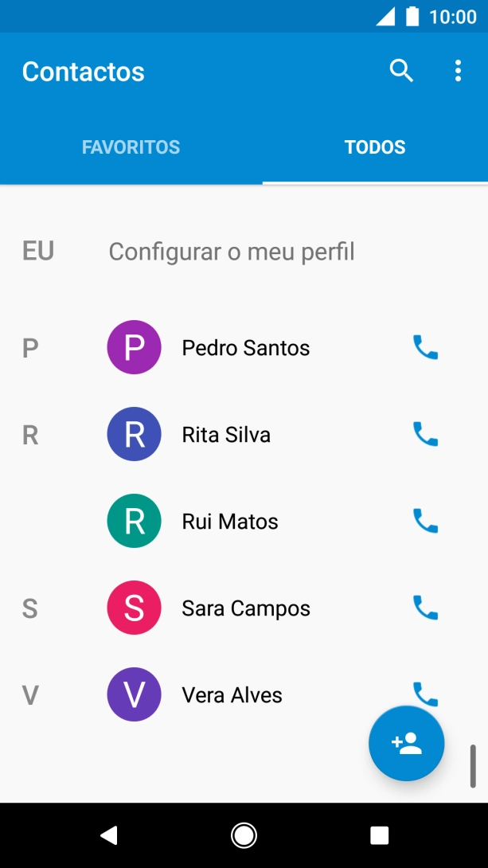Open Rita Silva avatar circle
This screenshot has width=488, height=868.
(134, 434)
